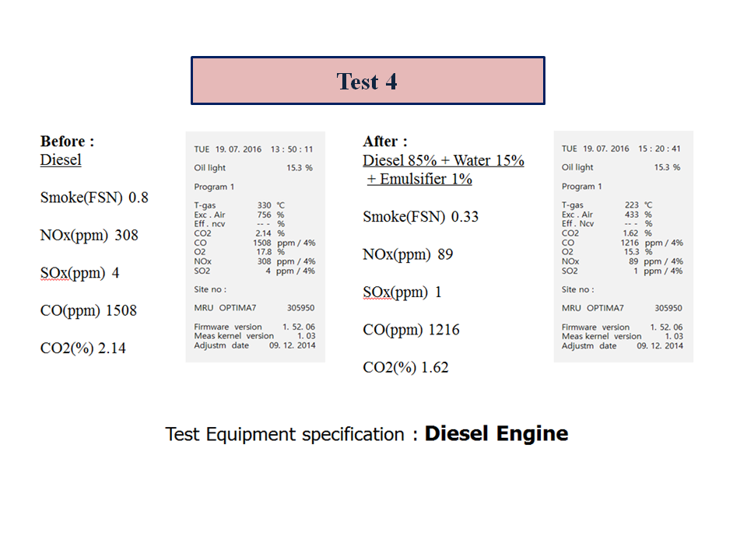
Task: Select the "SOx(ppm) 4" text line
Action: coord(79,273)
